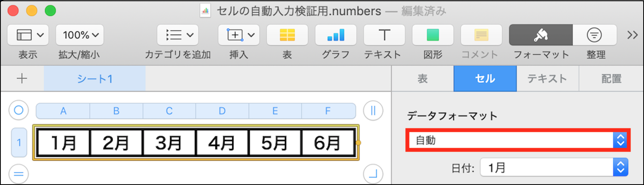Screen dimensions: 644x185
Task: Open the 挿入 (insert) menu button
Action: [x=239, y=35]
